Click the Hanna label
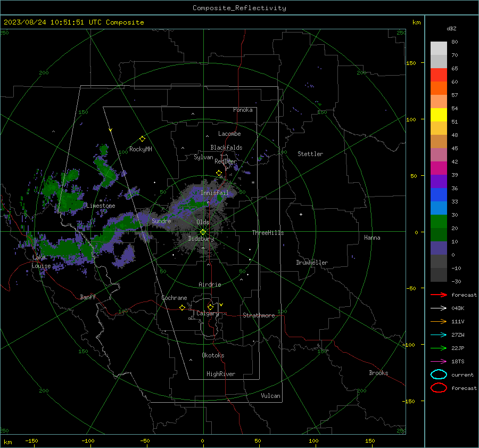 tap(372, 238)
